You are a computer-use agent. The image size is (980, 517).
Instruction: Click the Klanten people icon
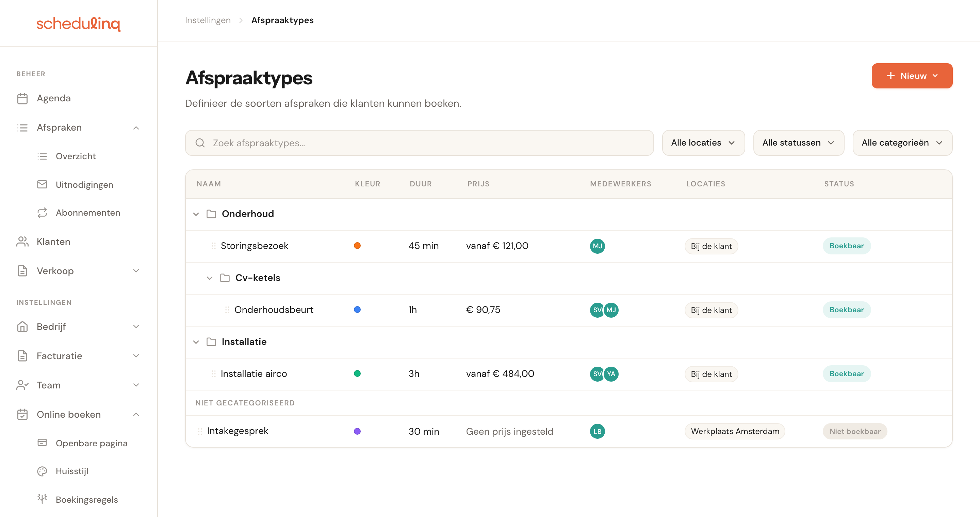pos(22,242)
